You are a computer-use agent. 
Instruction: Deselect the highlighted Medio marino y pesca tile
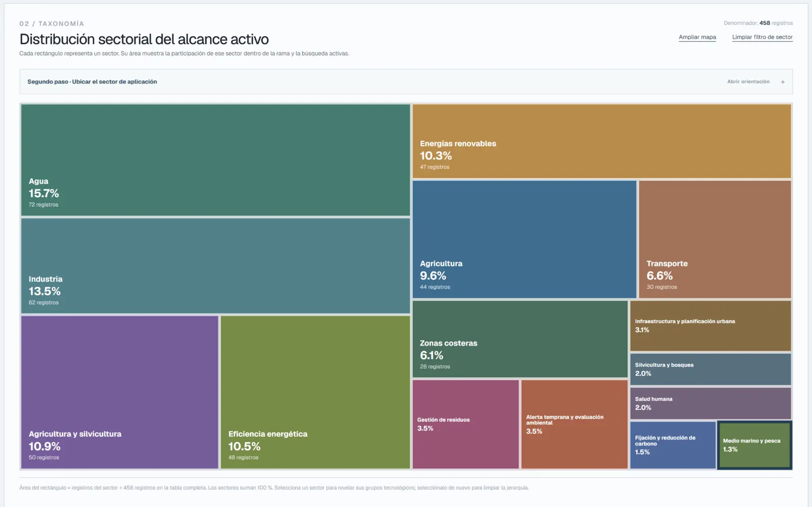pos(755,445)
